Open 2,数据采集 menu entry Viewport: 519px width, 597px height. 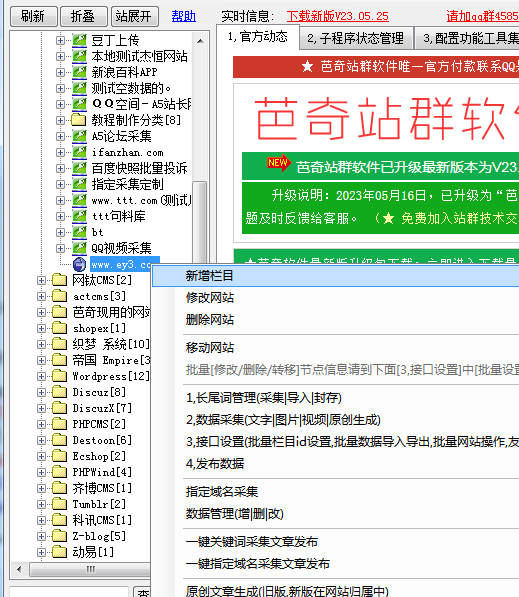click(335, 420)
